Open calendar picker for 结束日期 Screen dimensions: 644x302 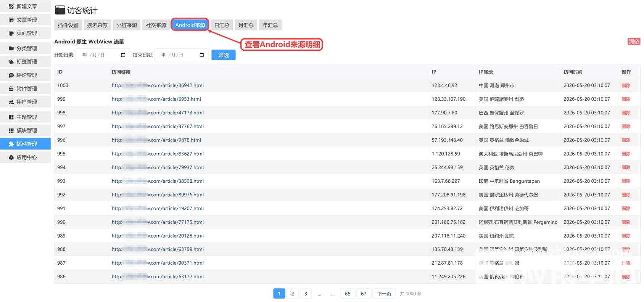click(202, 55)
